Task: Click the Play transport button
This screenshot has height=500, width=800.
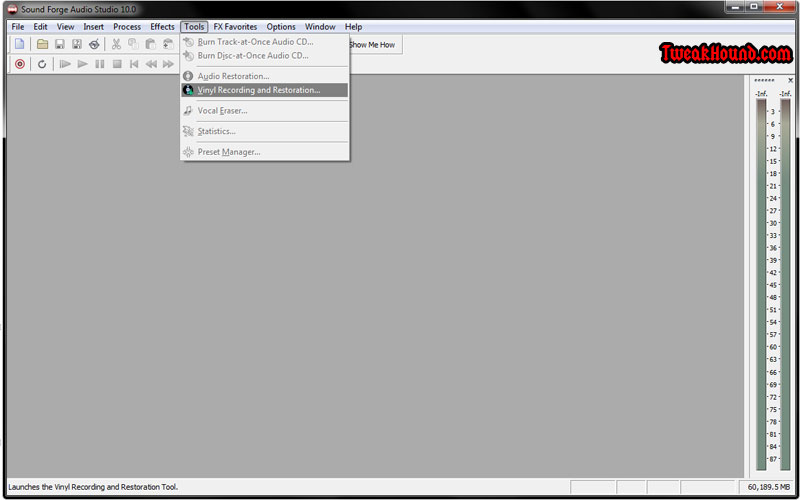Action: click(82, 64)
